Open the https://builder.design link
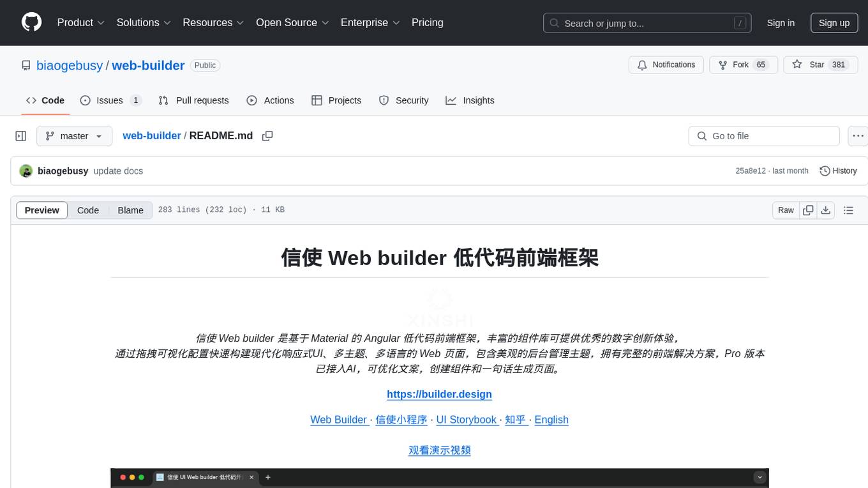868x488 pixels. (x=439, y=394)
